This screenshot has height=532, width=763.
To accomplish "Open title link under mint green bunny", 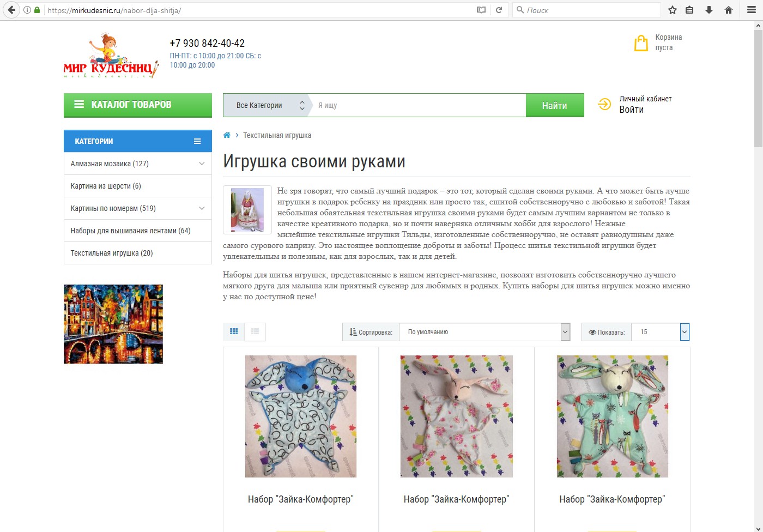I will [x=613, y=499].
